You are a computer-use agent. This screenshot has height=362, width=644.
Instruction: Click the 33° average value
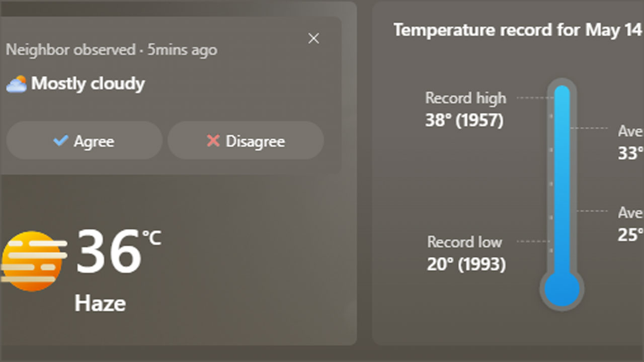631,153
